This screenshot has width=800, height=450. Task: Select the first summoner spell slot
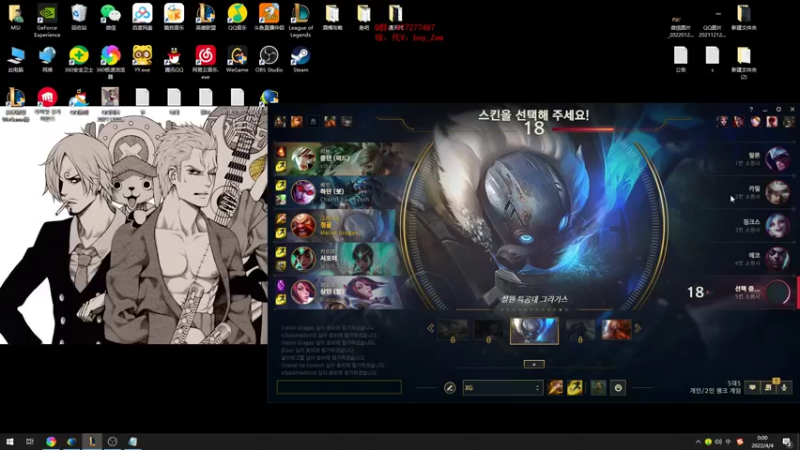(555, 388)
